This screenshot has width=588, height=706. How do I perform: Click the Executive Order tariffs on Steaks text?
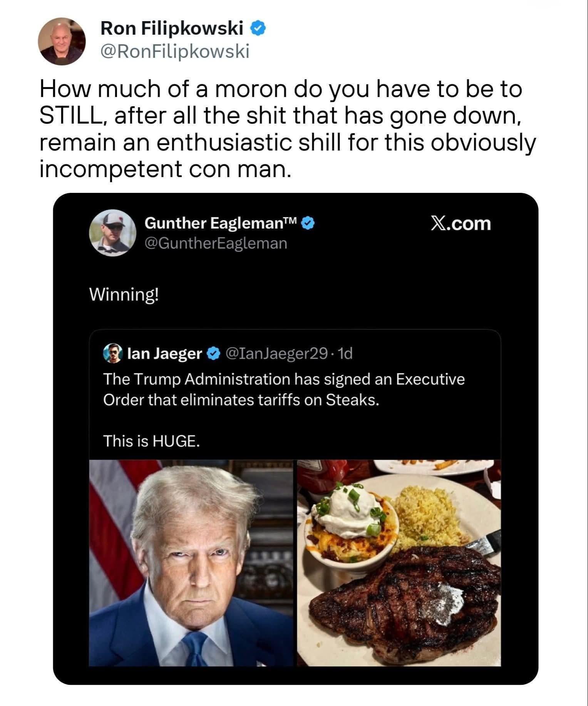pos(283,390)
